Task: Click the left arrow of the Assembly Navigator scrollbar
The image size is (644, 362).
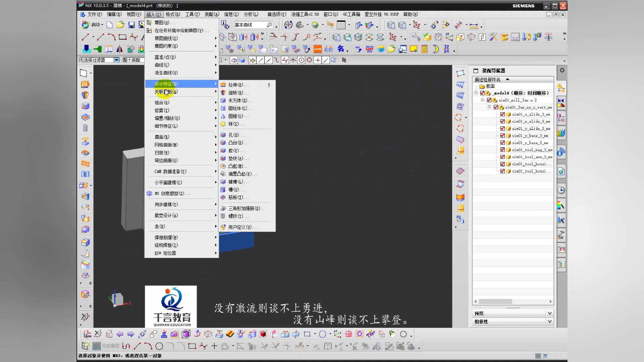Action: coord(475,302)
